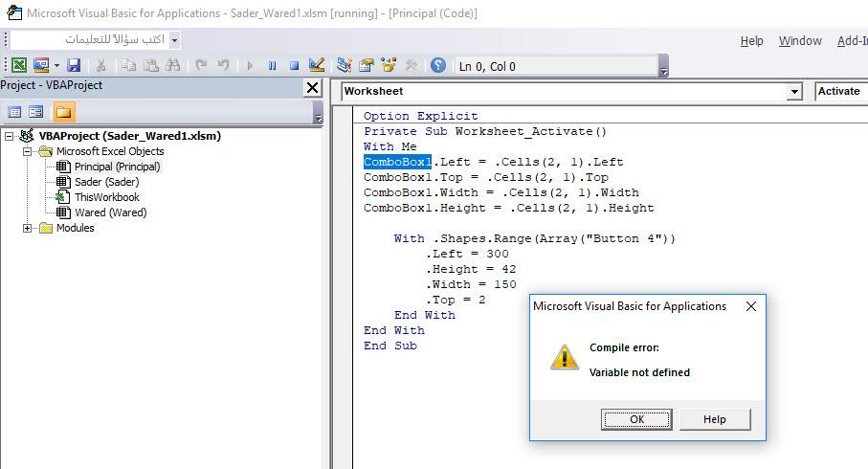Click the Arabic help question input box

point(90,39)
